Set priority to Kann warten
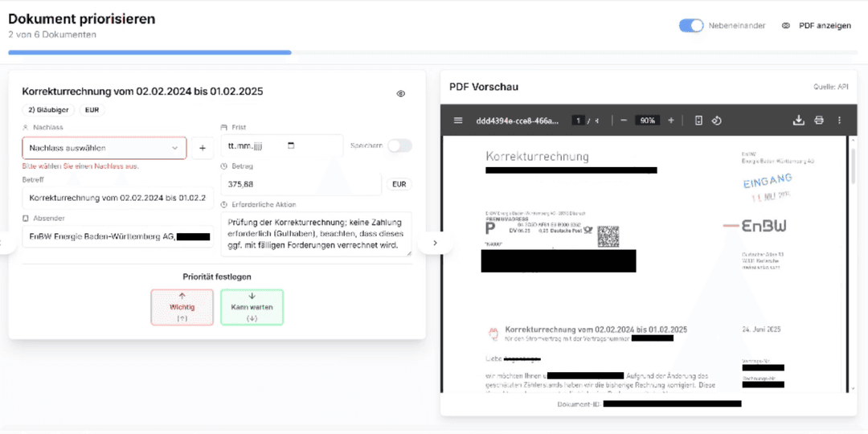The image size is (868, 434). pos(252,307)
